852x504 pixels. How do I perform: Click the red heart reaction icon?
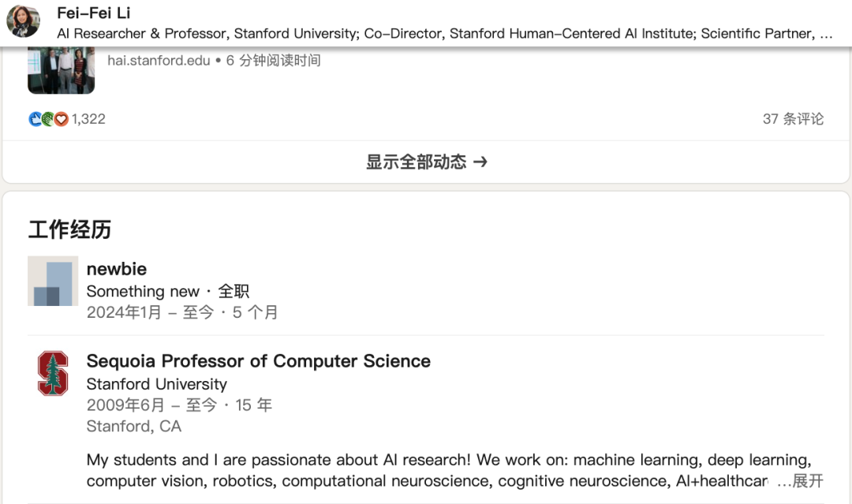[62, 119]
